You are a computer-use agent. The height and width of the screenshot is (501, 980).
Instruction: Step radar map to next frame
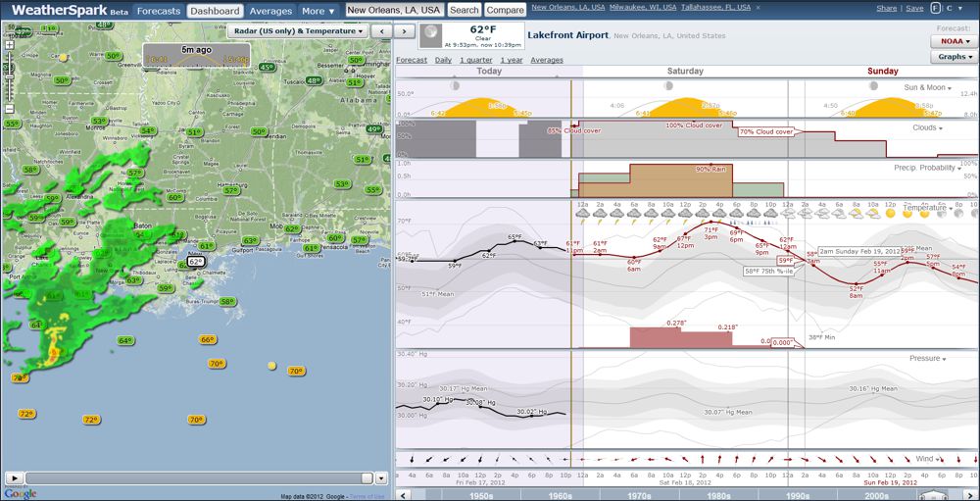point(405,30)
